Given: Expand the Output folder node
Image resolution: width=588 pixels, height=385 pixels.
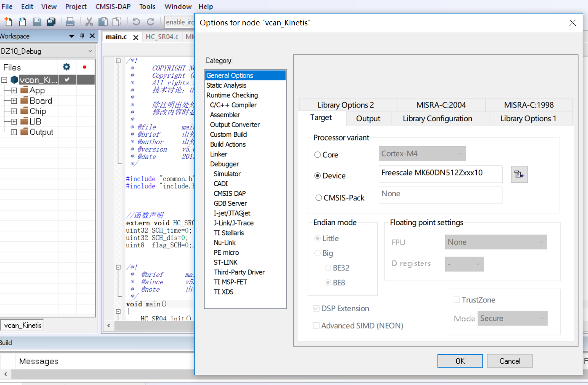Looking at the screenshot, I should pos(14,132).
